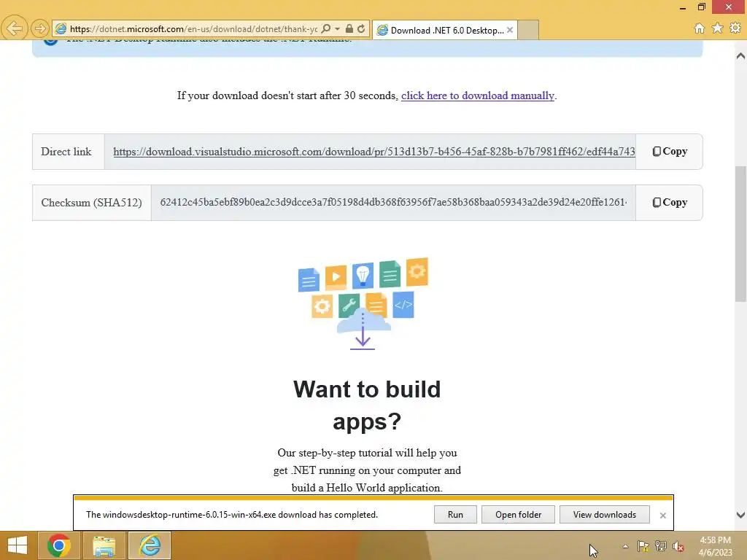Dismiss the download notification bar
Viewport: 747px width, 560px height.
coord(662,516)
